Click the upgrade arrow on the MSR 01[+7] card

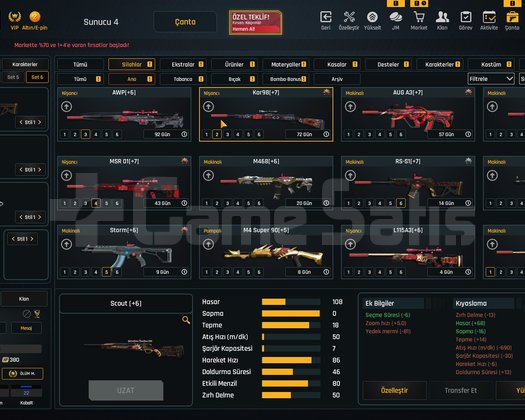pos(66,176)
